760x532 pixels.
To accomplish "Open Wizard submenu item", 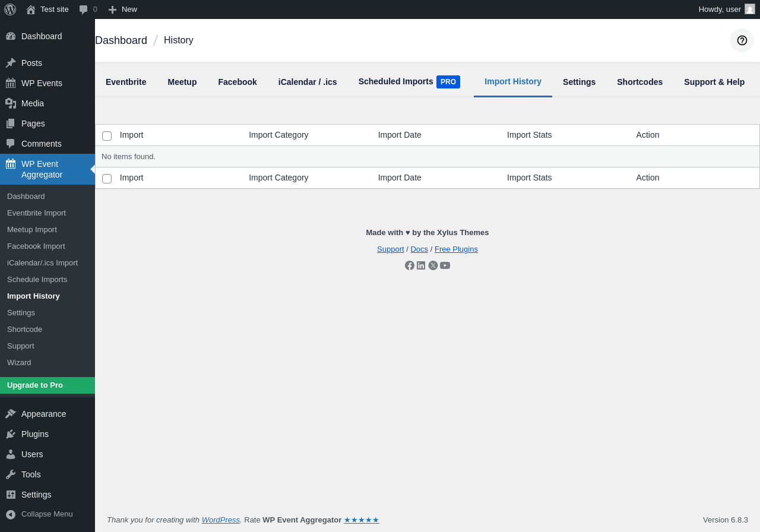I will pyautogui.click(x=47, y=363).
